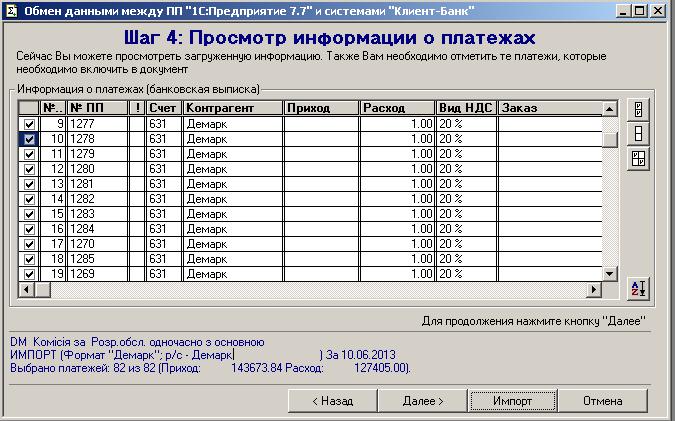675x421 pixels.
Task: Click the table's vertical scroll up arrow
Action: pos(609,108)
